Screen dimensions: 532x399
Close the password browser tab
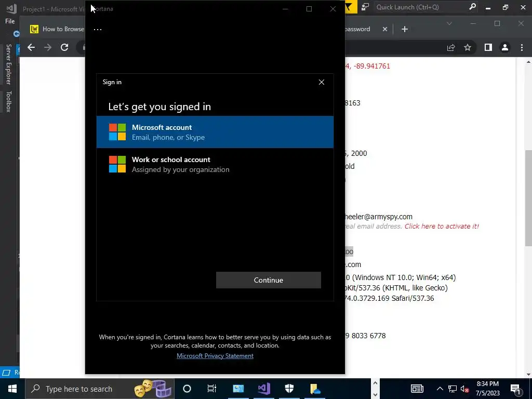click(385, 29)
